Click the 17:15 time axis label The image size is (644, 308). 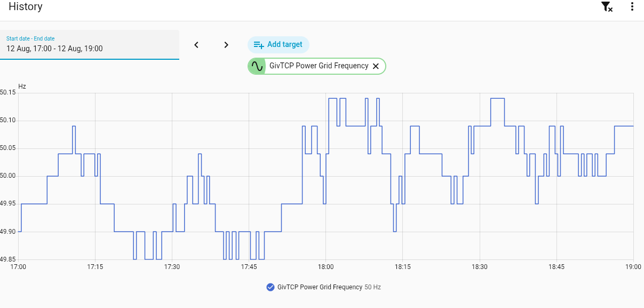[x=95, y=267]
